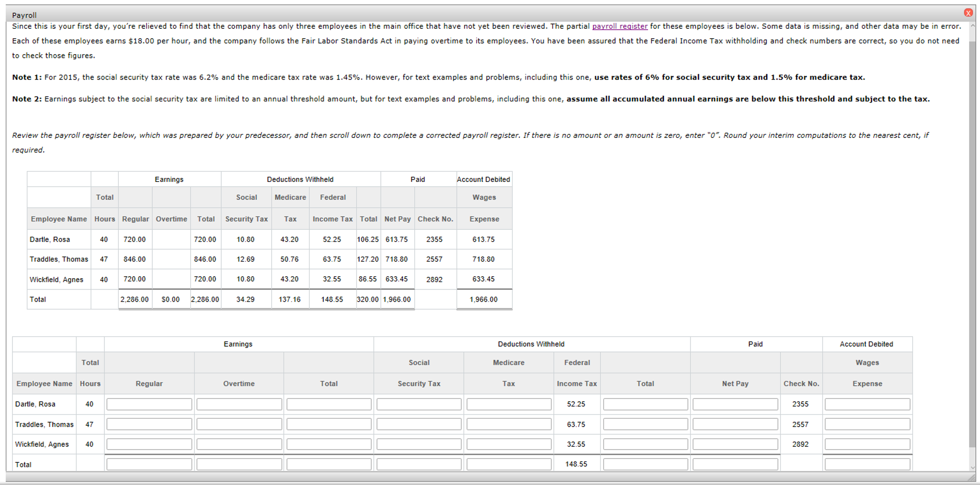Click Total row Total deductions input

(646, 464)
